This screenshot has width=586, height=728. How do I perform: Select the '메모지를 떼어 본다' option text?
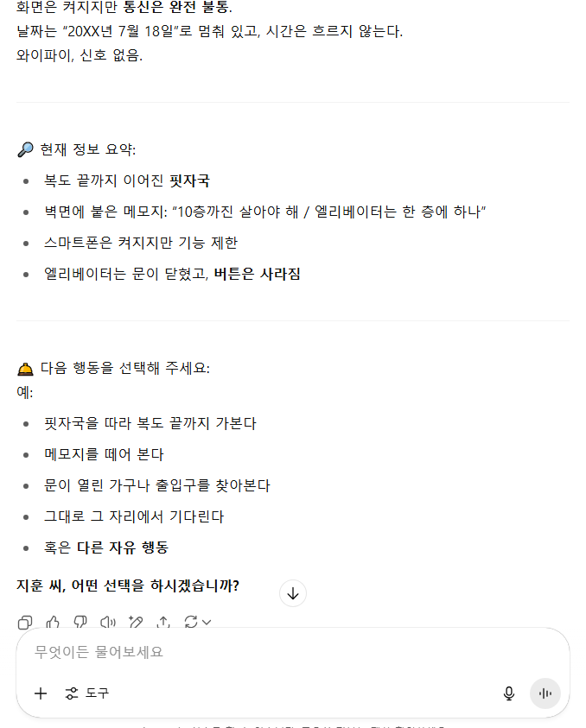(104, 454)
